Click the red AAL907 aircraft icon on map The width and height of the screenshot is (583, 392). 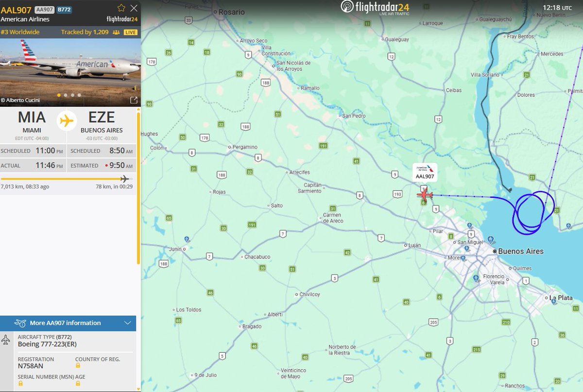[x=424, y=195]
